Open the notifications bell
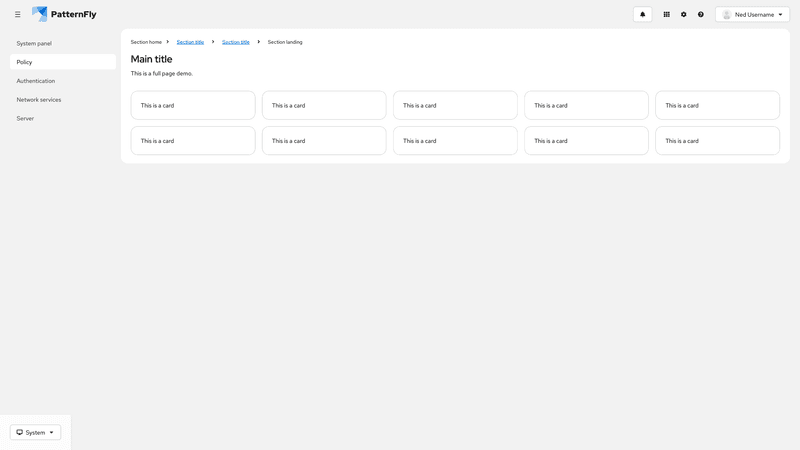This screenshot has width=800, height=450. 642,14
